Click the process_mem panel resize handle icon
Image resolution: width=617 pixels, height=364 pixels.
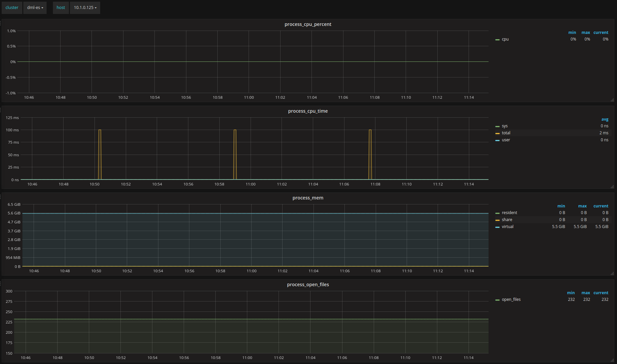(612, 273)
